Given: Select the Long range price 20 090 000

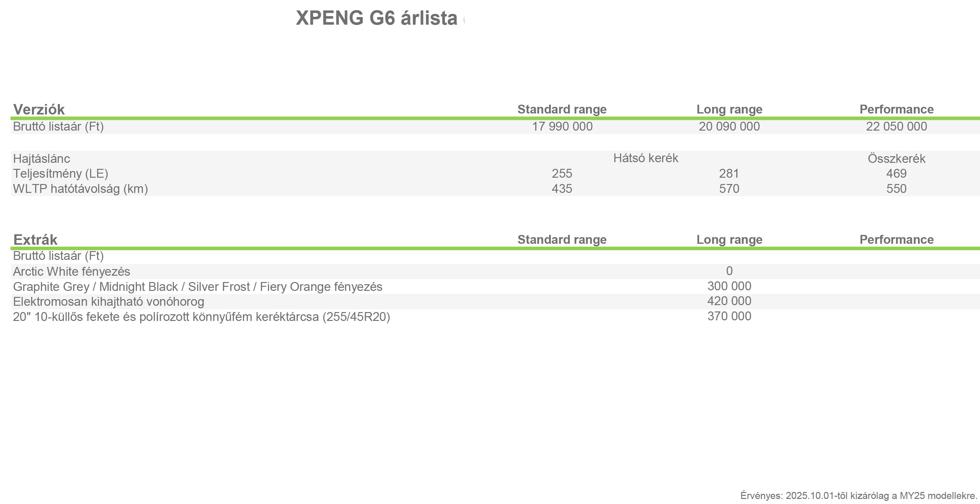Looking at the screenshot, I should (x=729, y=126).
